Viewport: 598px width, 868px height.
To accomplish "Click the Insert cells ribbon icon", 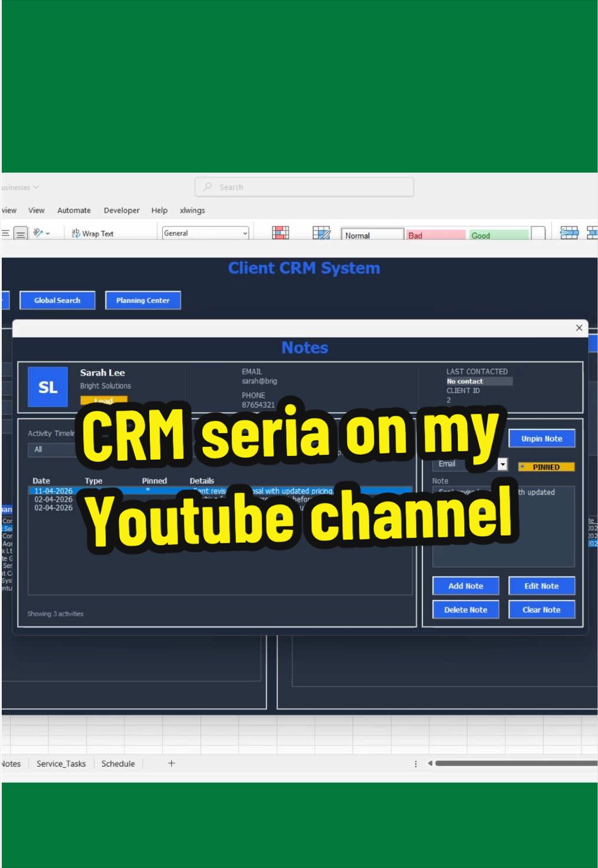I will pyautogui.click(x=569, y=233).
